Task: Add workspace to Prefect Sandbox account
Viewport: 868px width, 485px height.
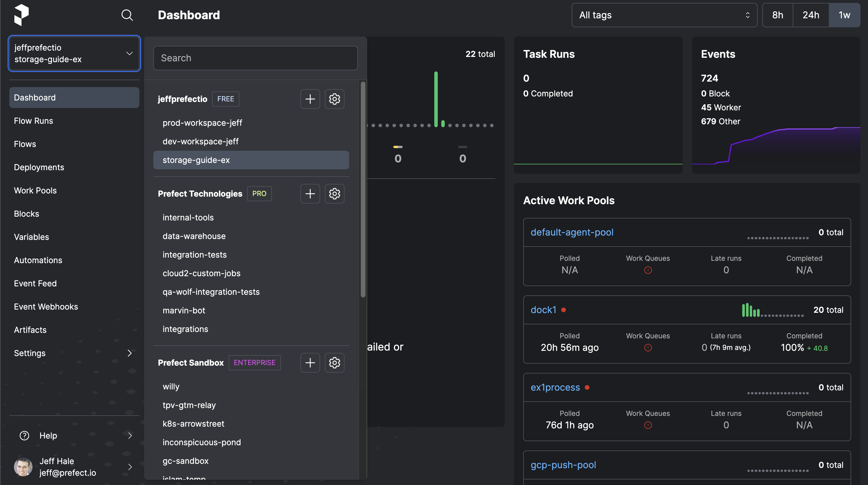Action: pyautogui.click(x=310, y=363)
